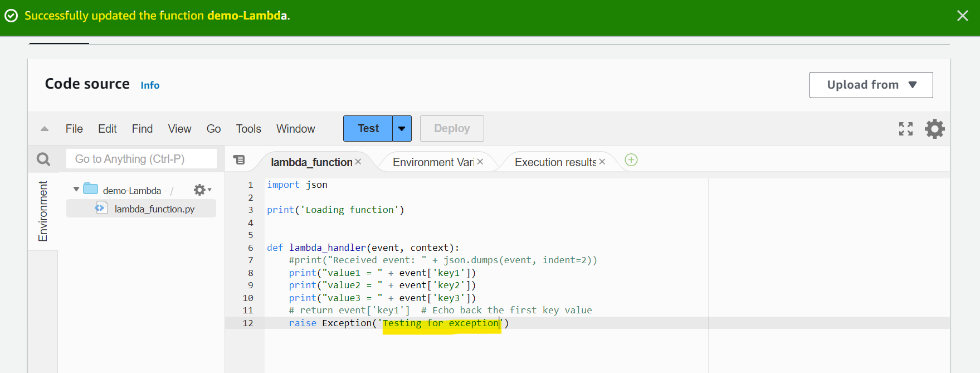Expand the Test dropdown arrow
The height and width of the screenshot is (373, 980).
(402, 128)
